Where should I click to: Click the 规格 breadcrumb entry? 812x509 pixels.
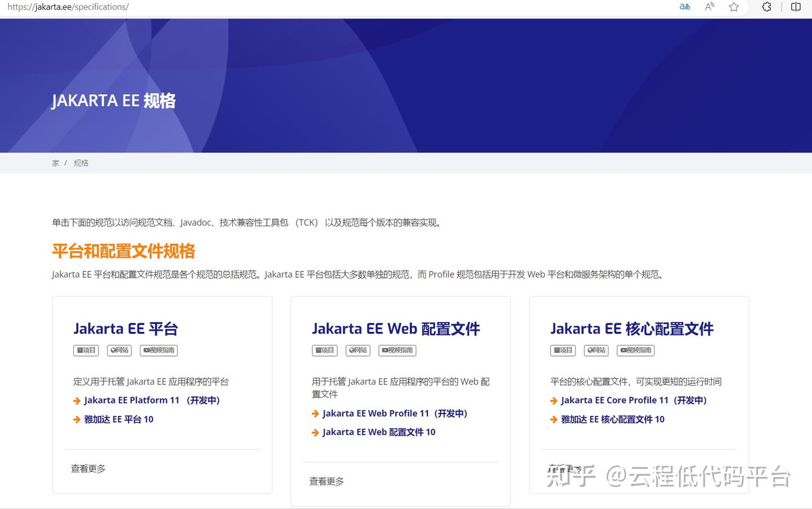tap(81, 163)
